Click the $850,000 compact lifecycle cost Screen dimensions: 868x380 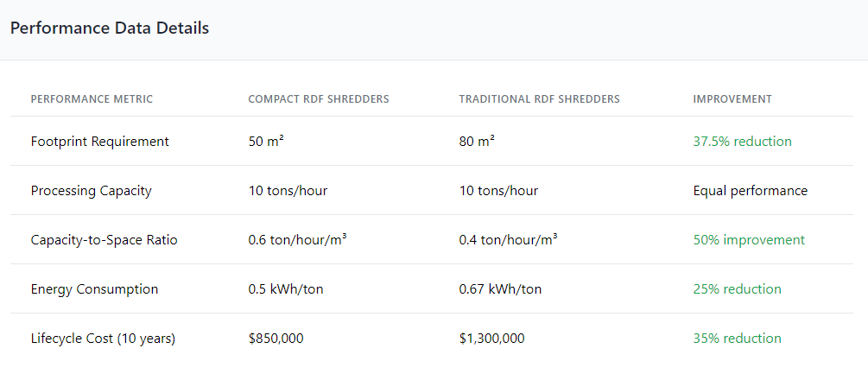(x=276, y=339)
